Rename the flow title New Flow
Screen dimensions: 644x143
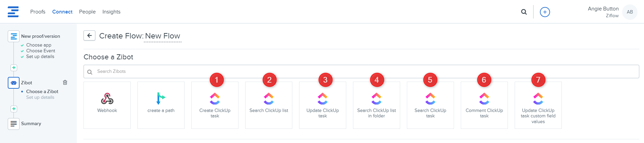(x=163, y=36)
